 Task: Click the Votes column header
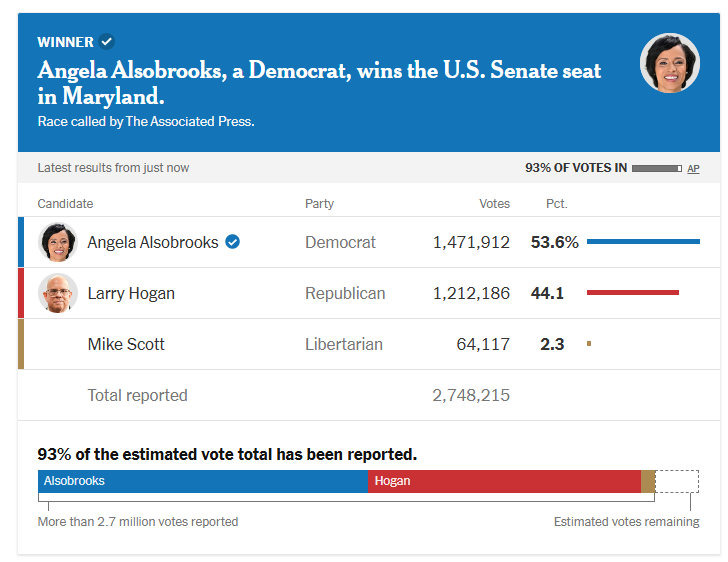[494, 203]
